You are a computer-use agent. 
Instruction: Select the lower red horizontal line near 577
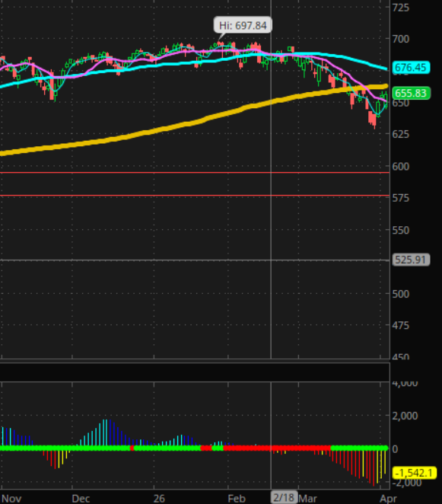click(195, 195)
